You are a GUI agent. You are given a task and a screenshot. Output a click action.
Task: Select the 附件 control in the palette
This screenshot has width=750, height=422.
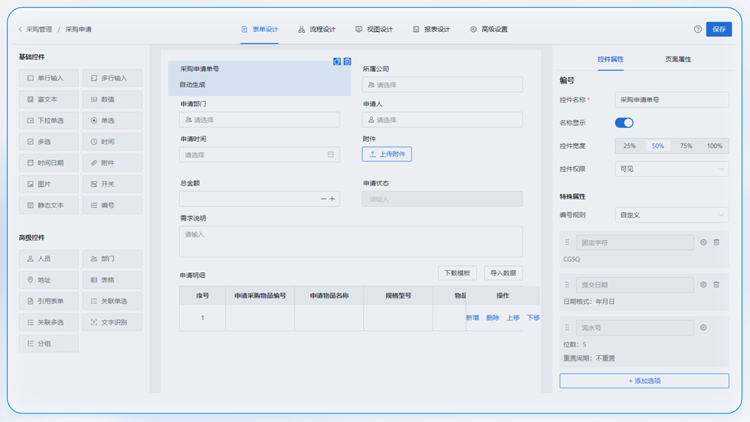click(112, 163)
